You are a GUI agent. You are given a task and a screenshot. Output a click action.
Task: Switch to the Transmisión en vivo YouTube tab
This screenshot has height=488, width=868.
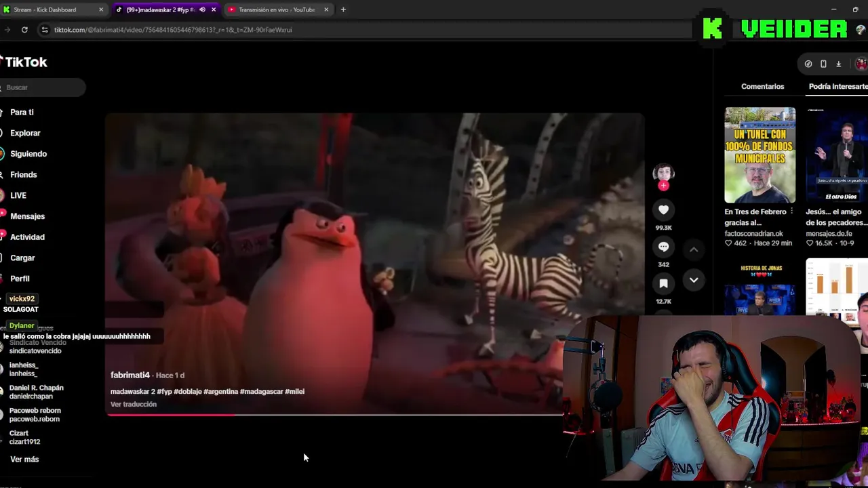point(279,9)
